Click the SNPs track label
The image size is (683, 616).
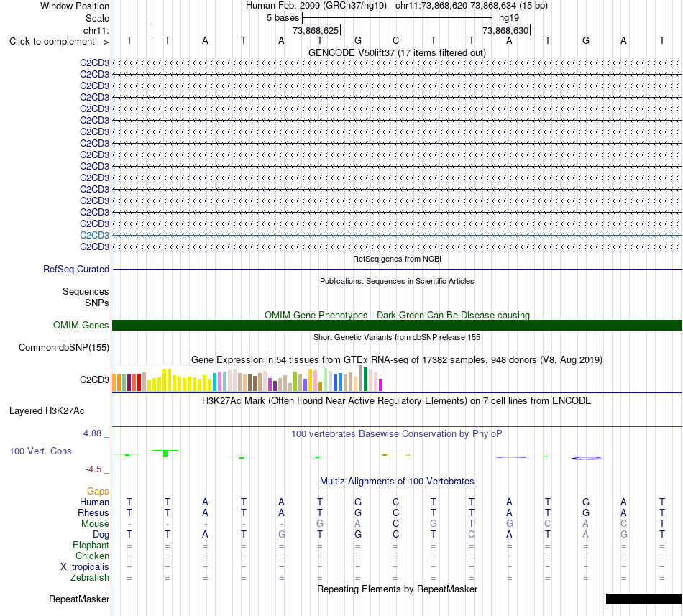point(97,303)
